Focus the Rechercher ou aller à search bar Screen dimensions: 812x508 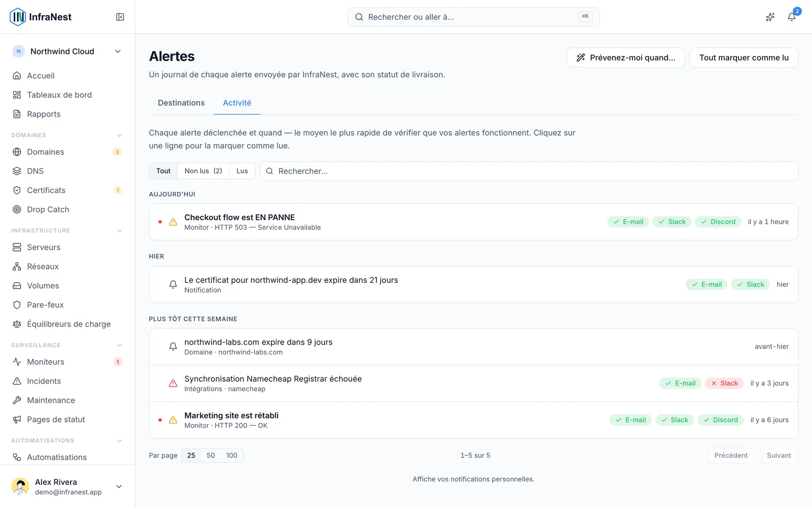473,17
